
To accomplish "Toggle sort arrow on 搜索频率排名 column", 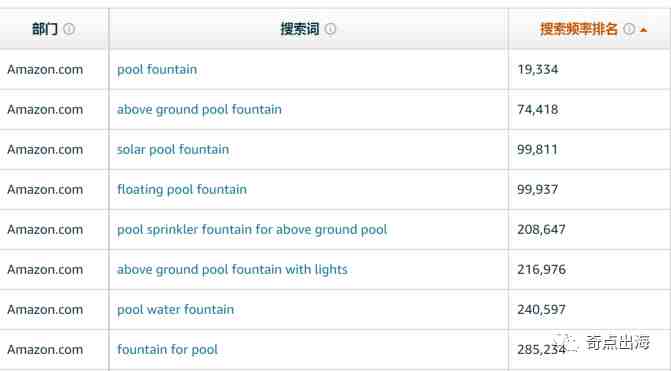I will (x=644, y=30).
